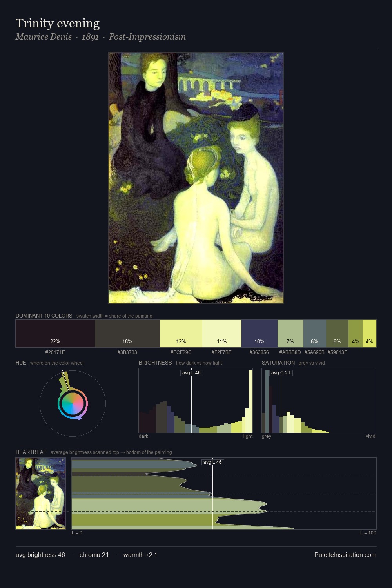Viewport: 392px width, 588px height.
Task: Click hex label #3B3733
Action: pyautogui.click(x=127, y=352)
